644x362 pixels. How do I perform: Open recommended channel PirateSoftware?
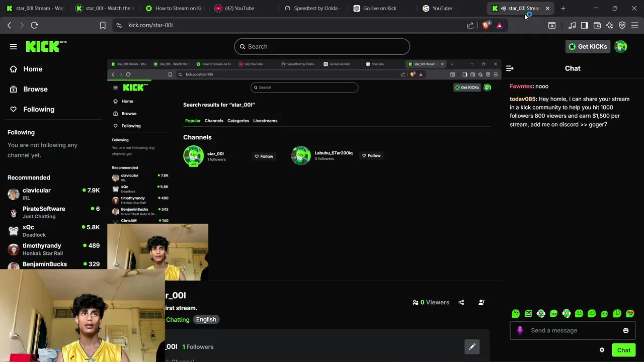click(x=53, y=212)
